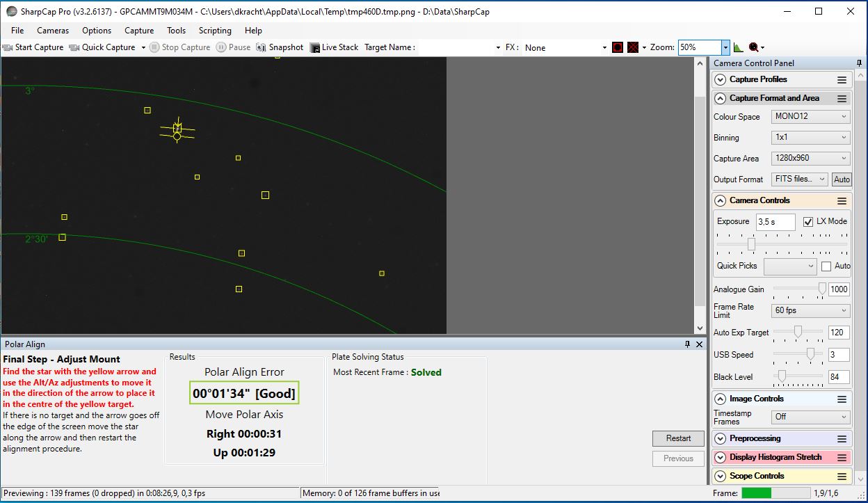The height and width of the screenshot is (503, 868).
Task: Click the Start Capture toolbar button
Action: [x=33, y=47]
